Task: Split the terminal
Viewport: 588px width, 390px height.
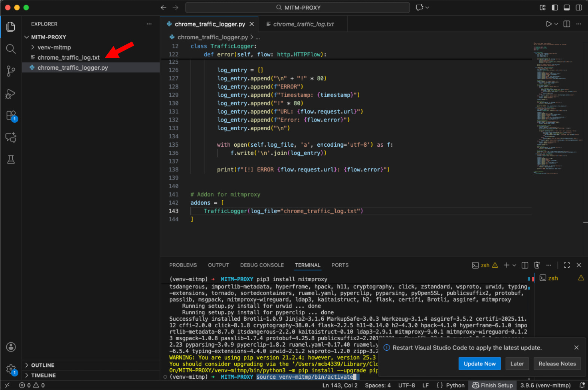Action: point(525,265)
